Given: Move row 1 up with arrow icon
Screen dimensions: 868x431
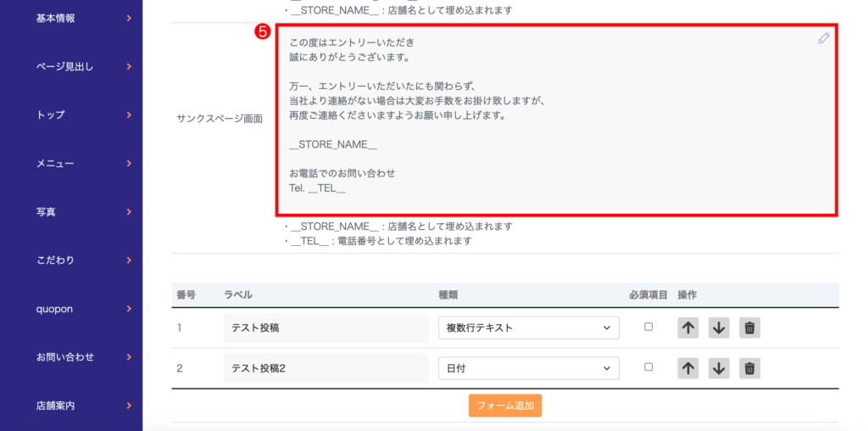Looking at the screenshot, I should pos(688,327).
